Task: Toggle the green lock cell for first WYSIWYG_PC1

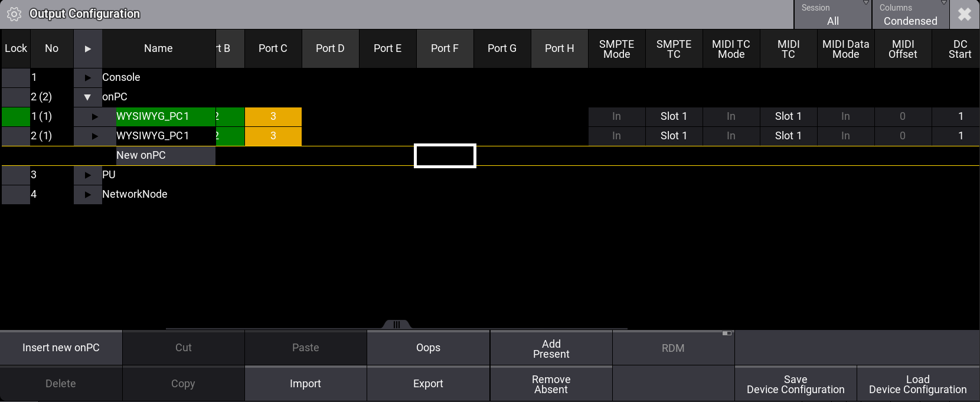Action: pyautogui.click(x=16, y=116)
